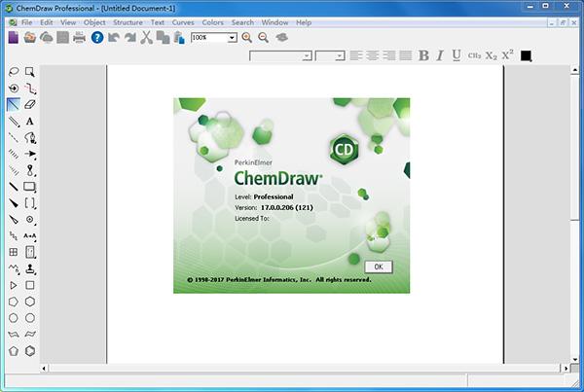
Task: Open the Structure menu
Action: click(x=128, y=22)
